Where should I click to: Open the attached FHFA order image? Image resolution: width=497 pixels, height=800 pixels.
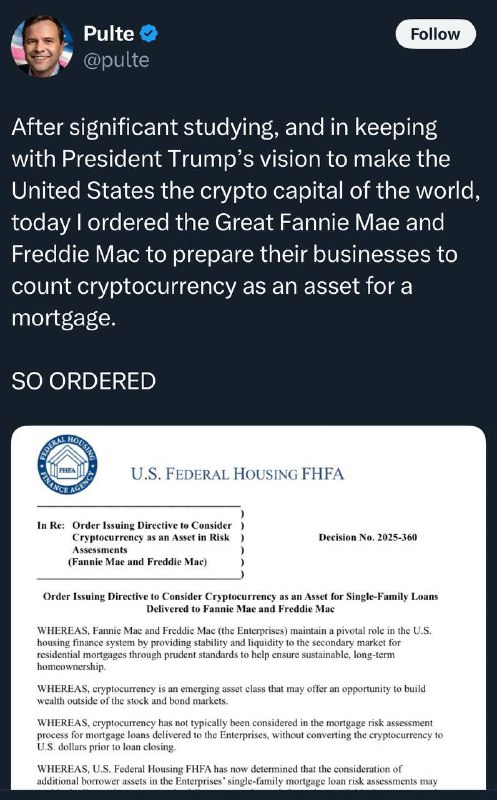[248, 607]
